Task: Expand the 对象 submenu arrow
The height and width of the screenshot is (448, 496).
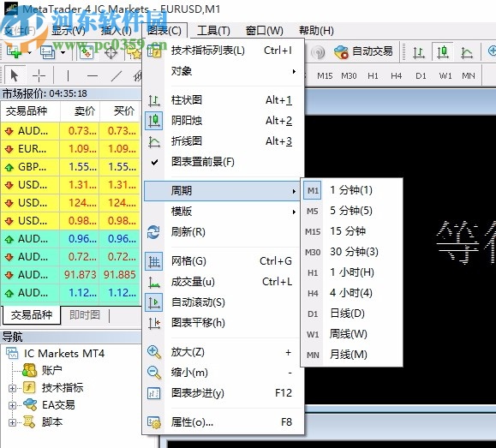Action: [294, 71]
